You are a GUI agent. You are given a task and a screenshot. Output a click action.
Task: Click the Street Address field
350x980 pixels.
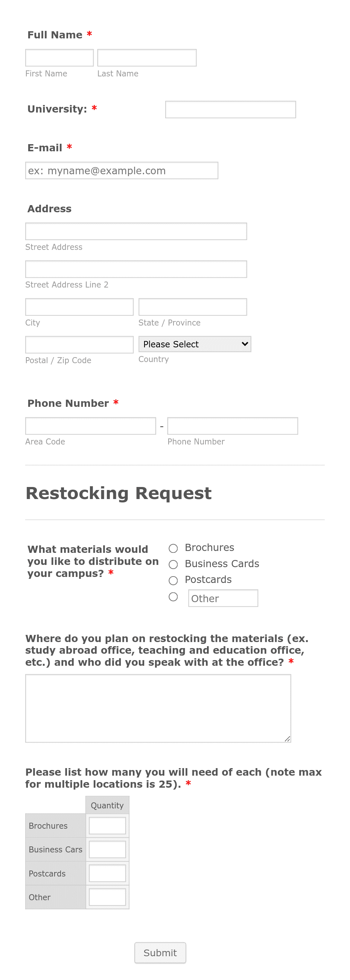click(136, 231)
